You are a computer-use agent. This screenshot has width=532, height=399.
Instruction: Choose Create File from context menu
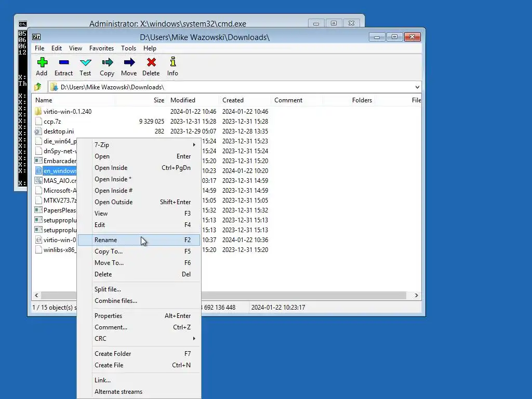coord(139,365)
